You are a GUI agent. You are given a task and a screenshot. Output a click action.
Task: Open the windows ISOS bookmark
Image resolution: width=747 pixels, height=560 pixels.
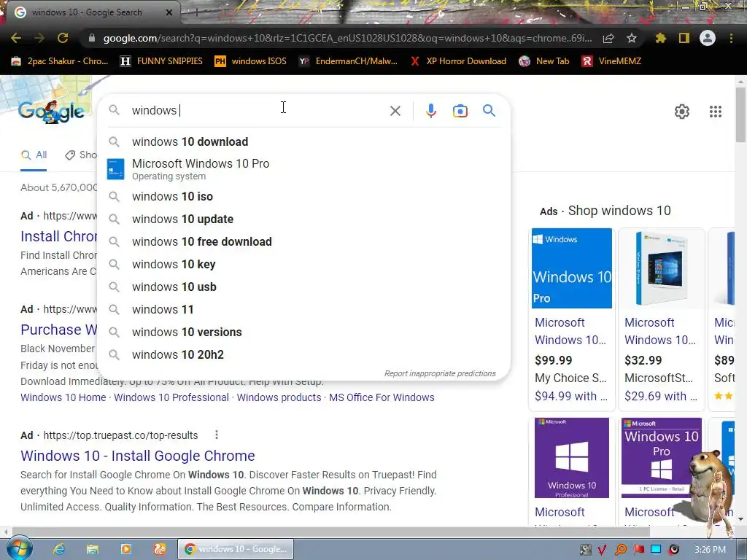(x=251, y=61)
